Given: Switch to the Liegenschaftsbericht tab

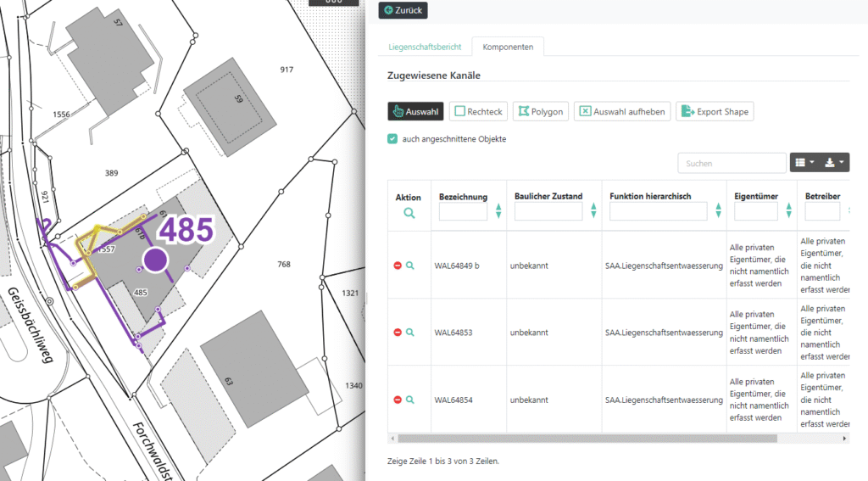Looking at the screenshot, I should (425, 48).
